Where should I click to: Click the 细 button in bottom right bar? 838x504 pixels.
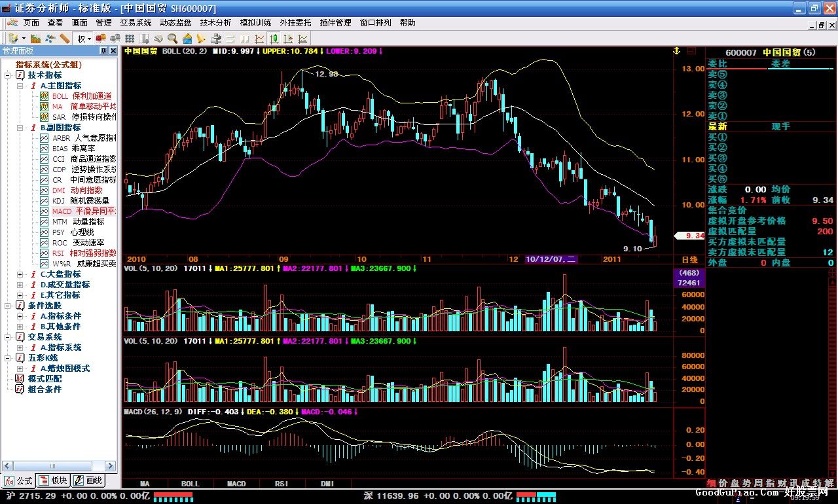(712, 483)
